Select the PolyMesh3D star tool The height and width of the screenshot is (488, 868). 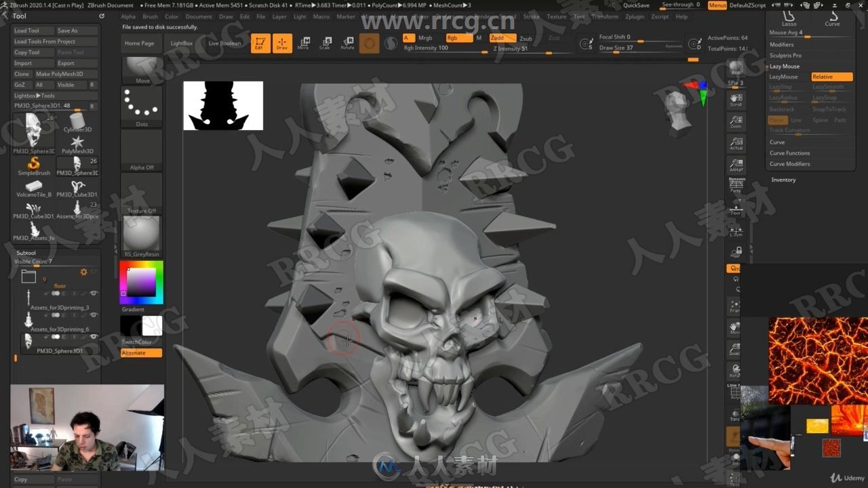click(x=77, y=144)
